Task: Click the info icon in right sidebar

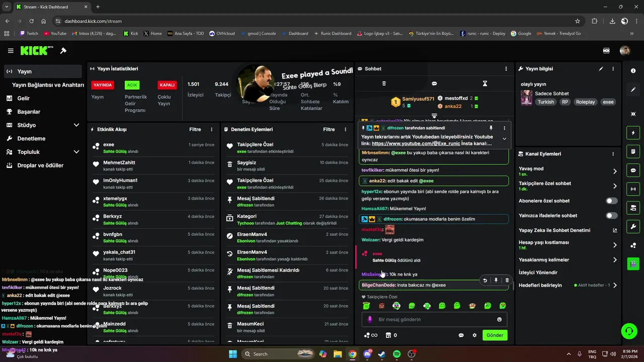Action: click(633, 71)
